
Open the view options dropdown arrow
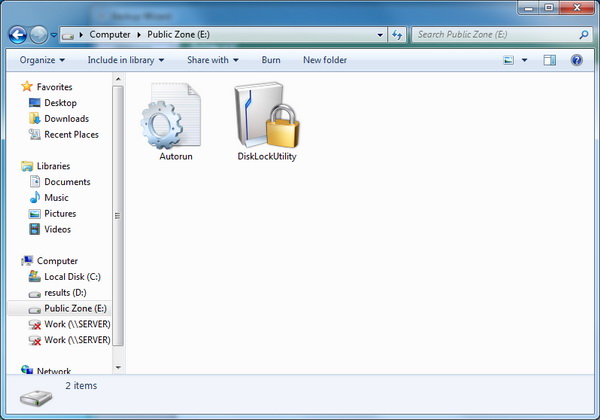pyautogui.click(x=525, y=60)
